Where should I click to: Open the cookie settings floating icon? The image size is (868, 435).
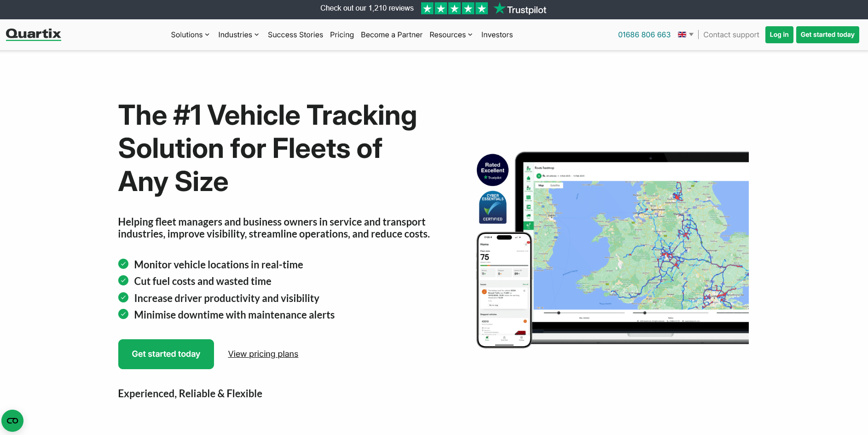click(12, 421)
